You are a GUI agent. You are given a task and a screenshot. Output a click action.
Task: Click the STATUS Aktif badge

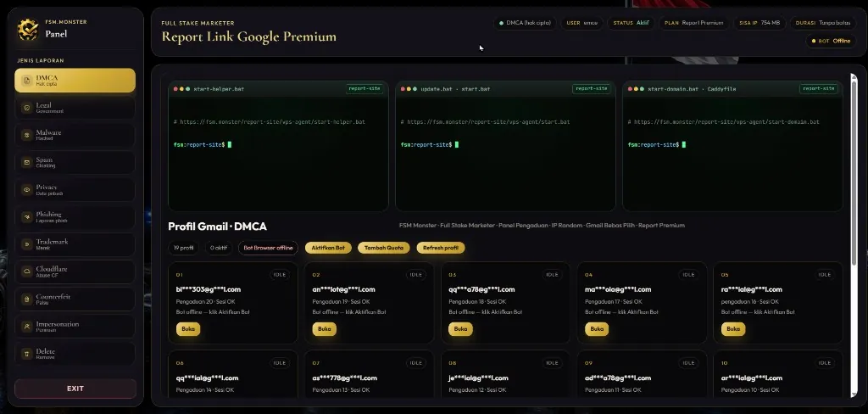pos(631,23)
